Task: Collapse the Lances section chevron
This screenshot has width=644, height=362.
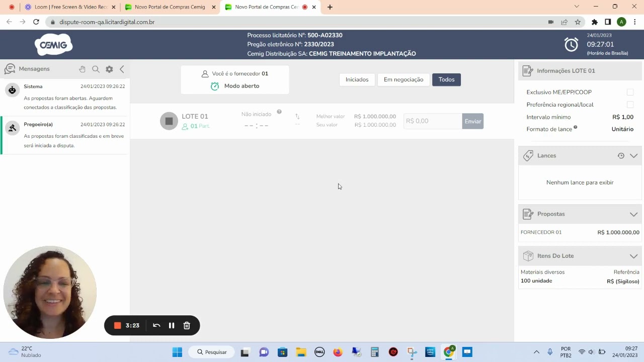Action: [x=633, y=156]
